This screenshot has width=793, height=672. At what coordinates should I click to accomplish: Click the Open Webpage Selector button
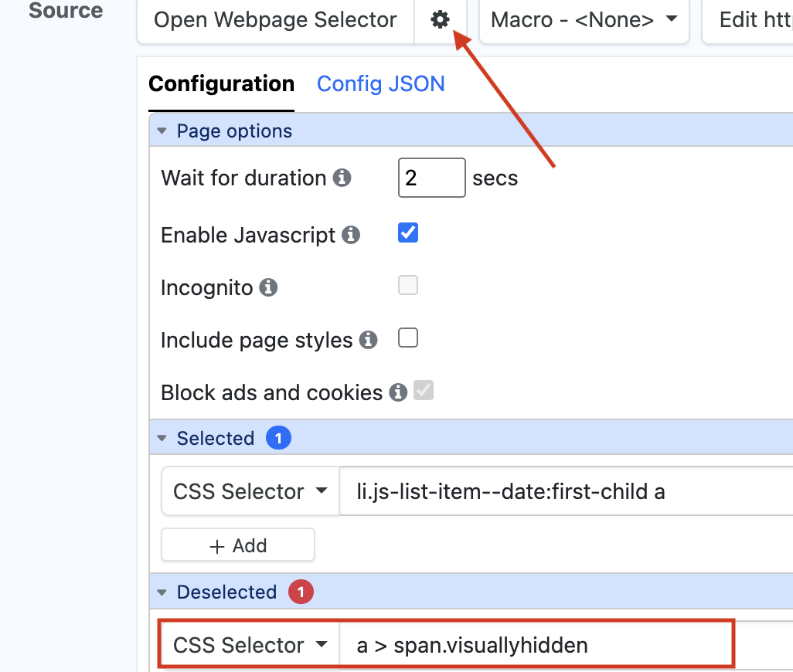click(x=275, y=20)
